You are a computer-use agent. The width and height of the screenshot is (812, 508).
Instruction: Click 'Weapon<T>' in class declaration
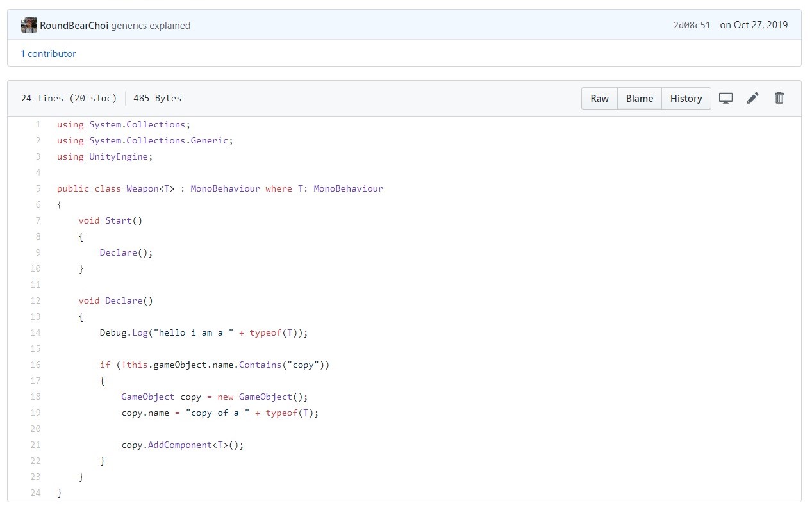coord(151,188)
